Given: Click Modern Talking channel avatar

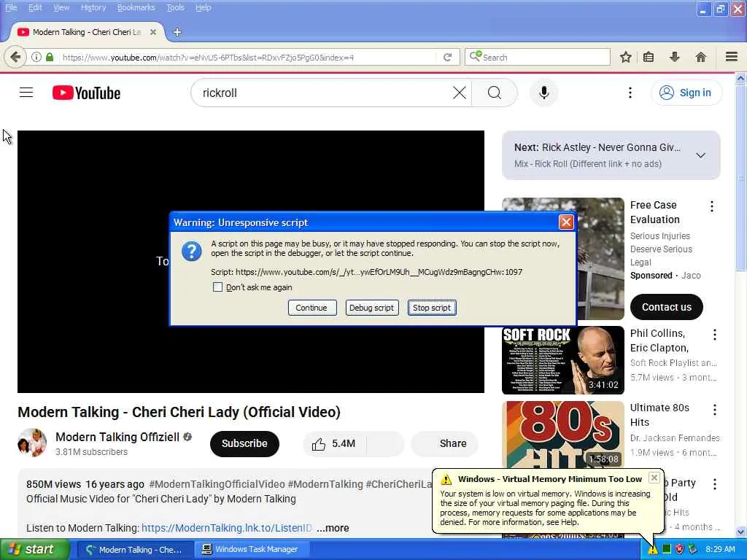Looking at the screenshot, I should coord(32,443).
